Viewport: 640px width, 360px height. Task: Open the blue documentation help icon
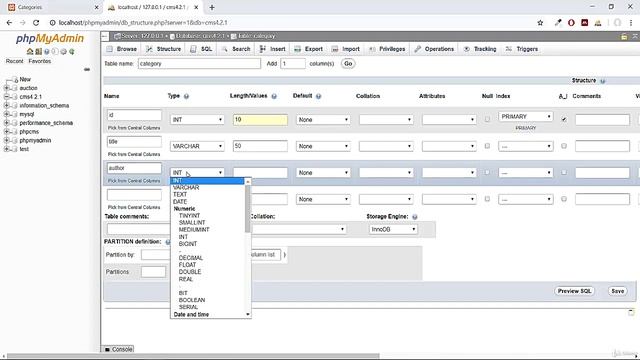coord(47,51)
